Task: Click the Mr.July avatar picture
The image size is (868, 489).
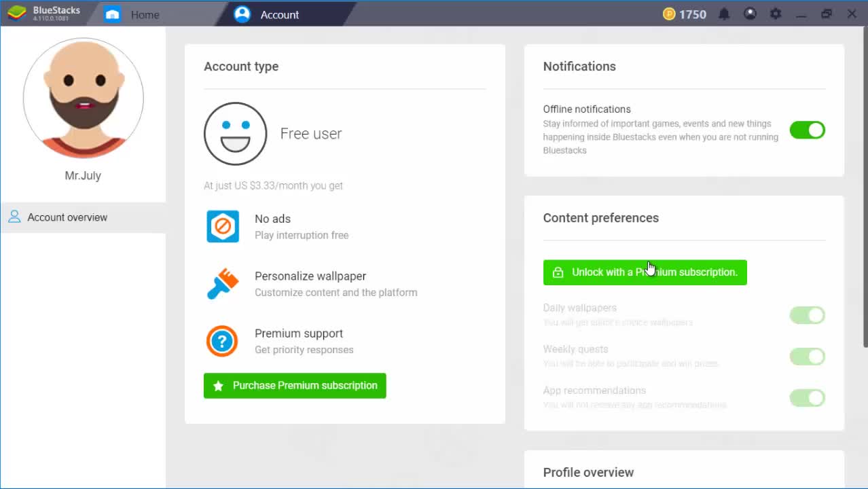Action: 84,98
